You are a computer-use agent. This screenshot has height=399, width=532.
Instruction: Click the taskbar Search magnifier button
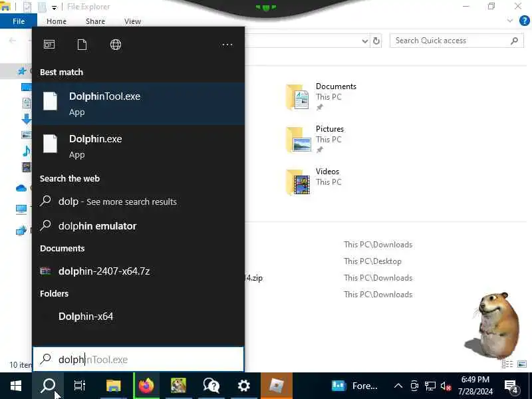[x=48, y=386]
